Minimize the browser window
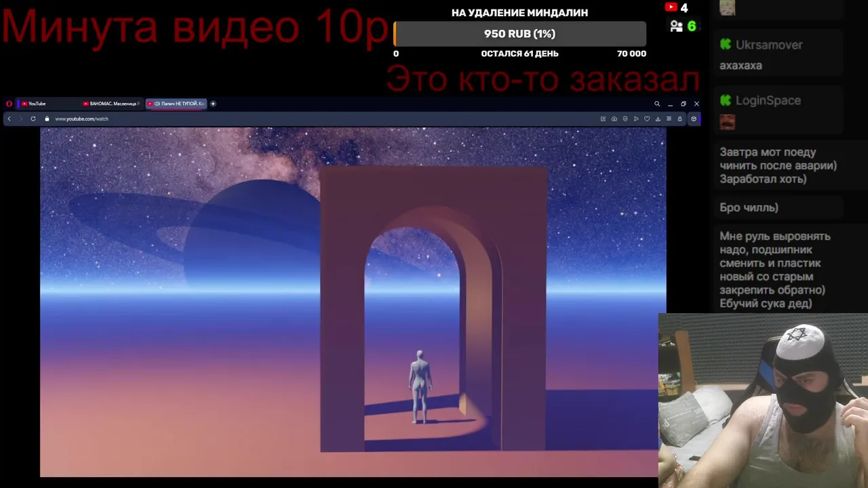868x488 pixels. click(x=670, y=104)
